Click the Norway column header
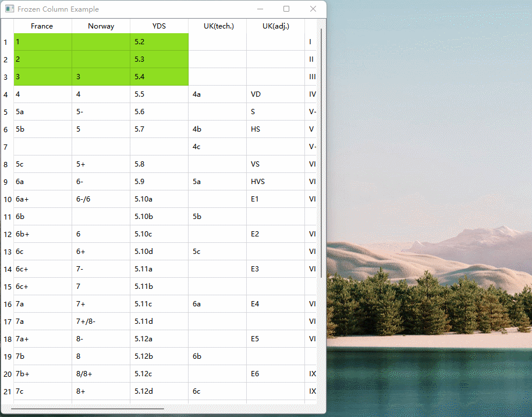The width and height of the screenshot is (532, 417). click(x=100, y=26)
